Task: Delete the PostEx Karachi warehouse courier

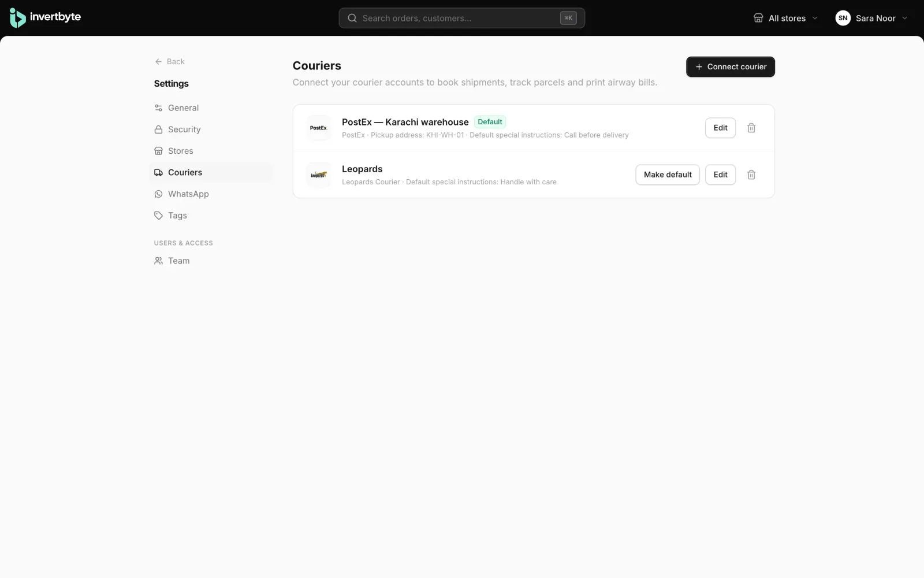Action: click(751, 128)
